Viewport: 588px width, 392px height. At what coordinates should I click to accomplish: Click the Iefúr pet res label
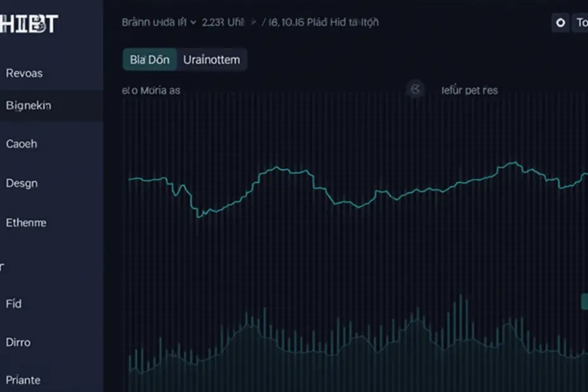pyautogui.click(x=470, y=90)
